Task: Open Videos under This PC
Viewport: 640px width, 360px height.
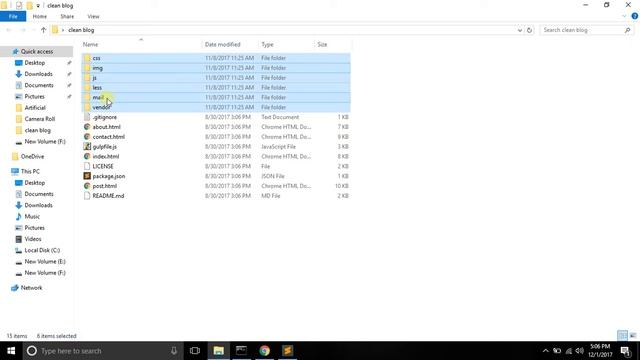Action: 33,239
